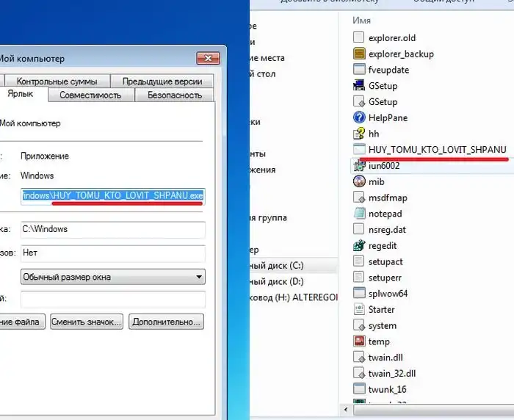Select the regedit icon in file list

pyautogui.click(x=359, y=245)
